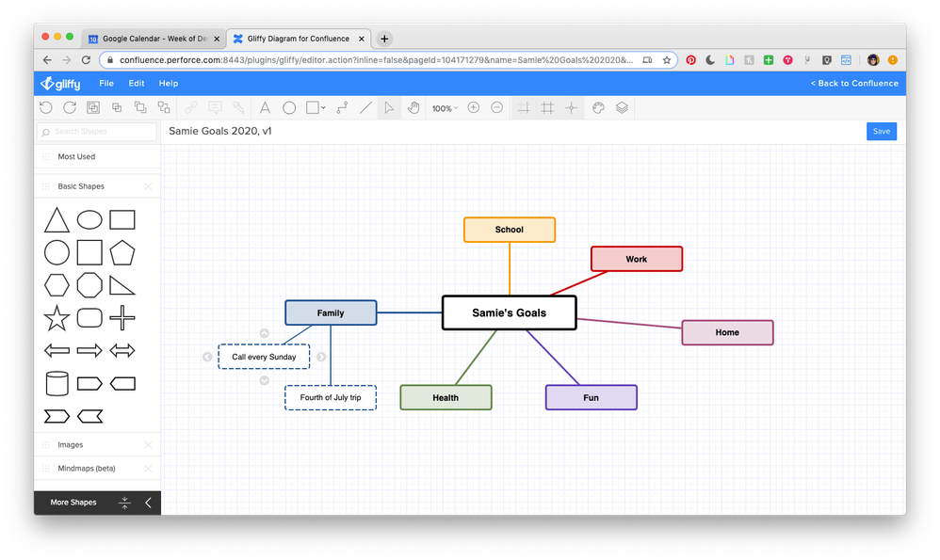The width and height of the screenshot is (940, 560).
Task: Open the shape style dropdown
Action: (323, 107)
